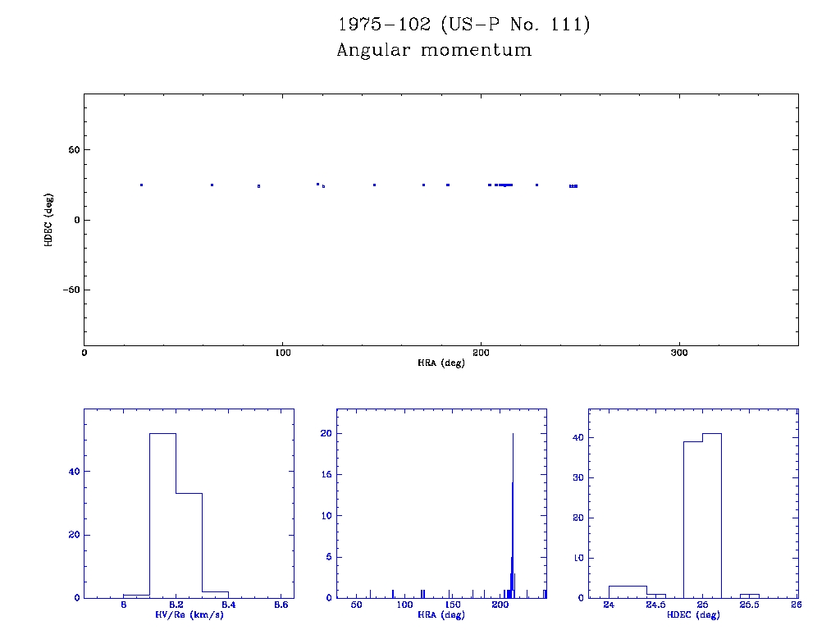Click the vertical HDEC (deg) label of scatter plot
This screenshot has height=630, width=840.
(49, 219)
